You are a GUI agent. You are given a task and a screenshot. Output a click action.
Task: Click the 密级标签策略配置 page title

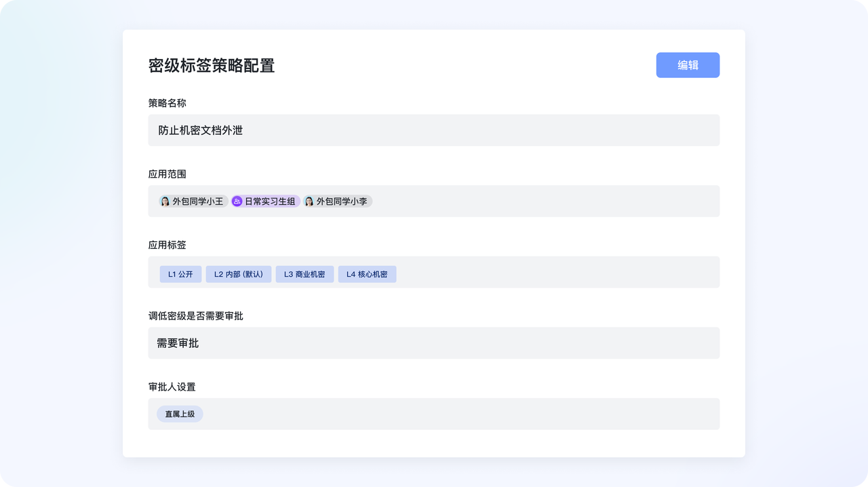click(x=212, y=66)
